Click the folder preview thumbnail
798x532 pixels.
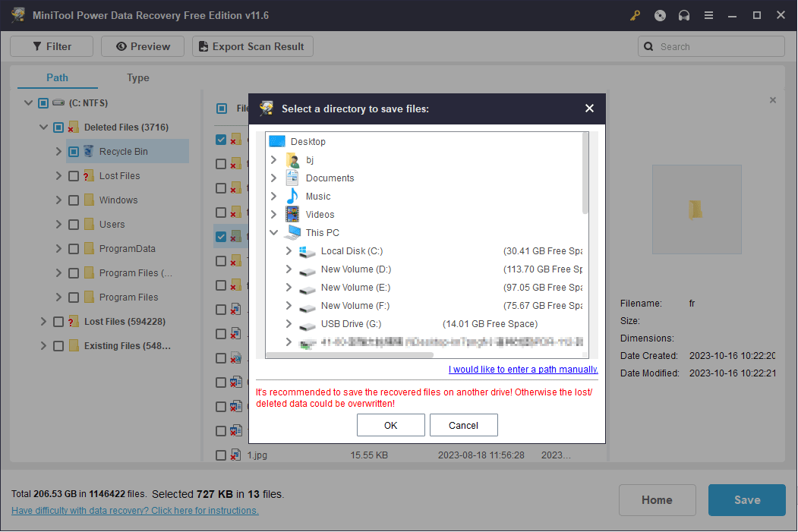point(697,209)
